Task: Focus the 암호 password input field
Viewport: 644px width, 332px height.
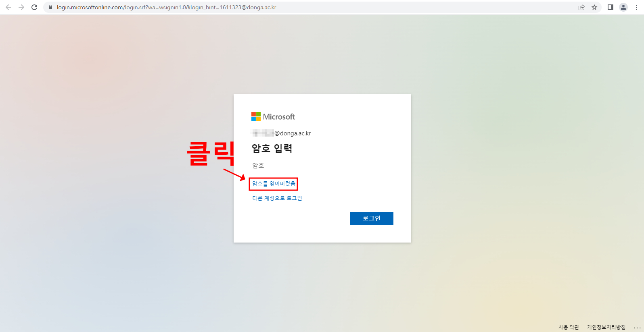Action: tap(322, 166)
